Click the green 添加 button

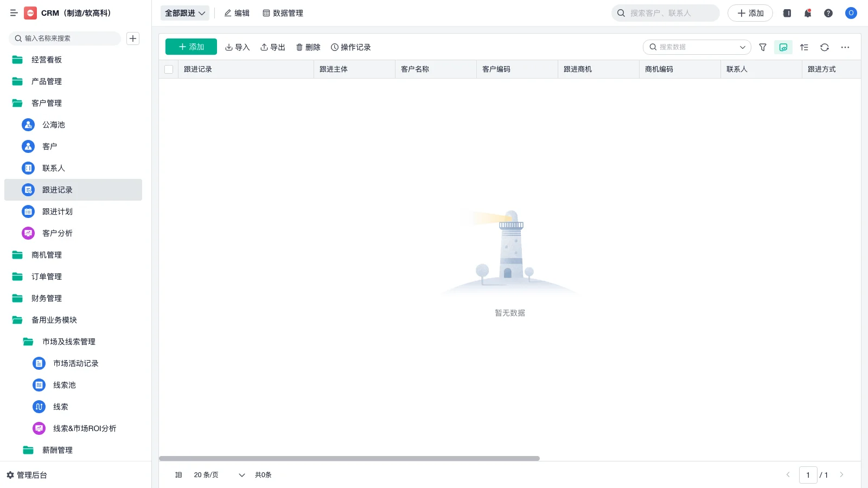coord(191,47)
